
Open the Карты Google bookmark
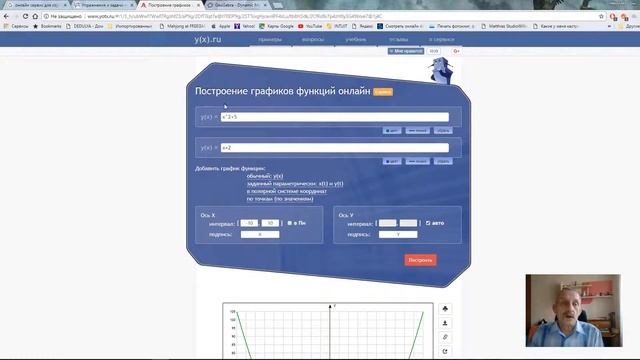[276, 26]
